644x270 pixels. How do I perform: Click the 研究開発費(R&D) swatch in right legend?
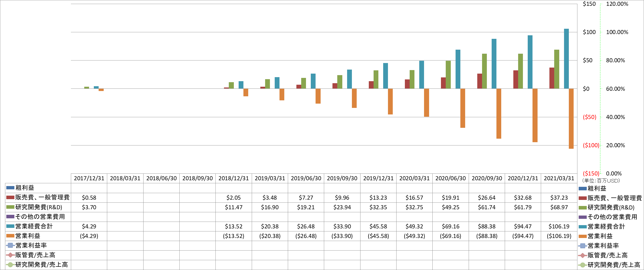click(583, 208)
